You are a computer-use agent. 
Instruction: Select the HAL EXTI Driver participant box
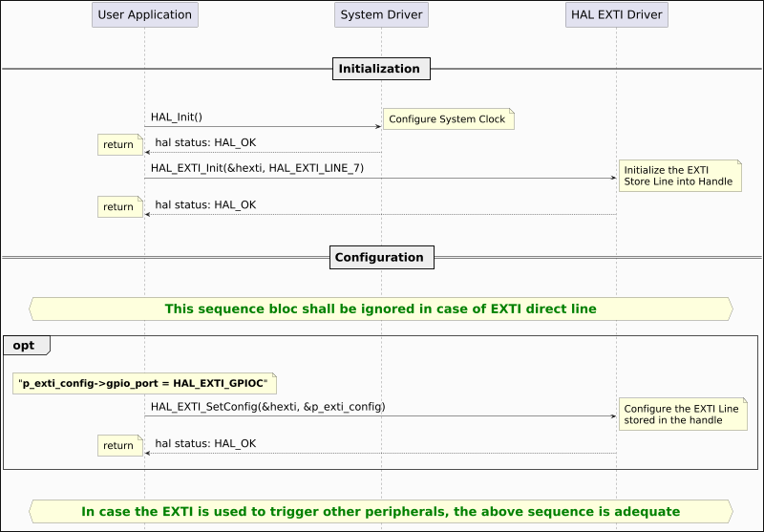point(616,14)
